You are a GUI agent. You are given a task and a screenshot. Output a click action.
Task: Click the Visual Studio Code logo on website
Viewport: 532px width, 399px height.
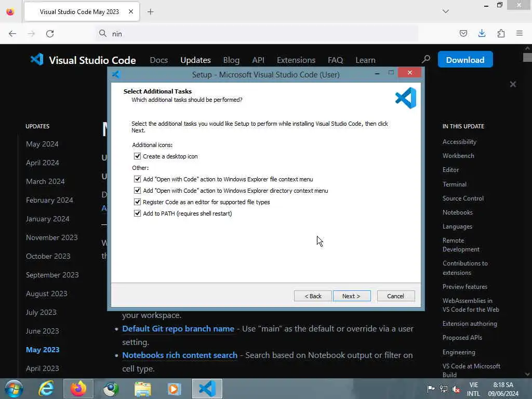[x=37, y=60]
